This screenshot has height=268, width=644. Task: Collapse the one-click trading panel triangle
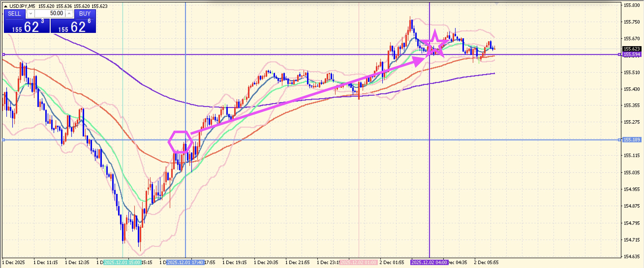pyautogui.click(x=5, y=6)
